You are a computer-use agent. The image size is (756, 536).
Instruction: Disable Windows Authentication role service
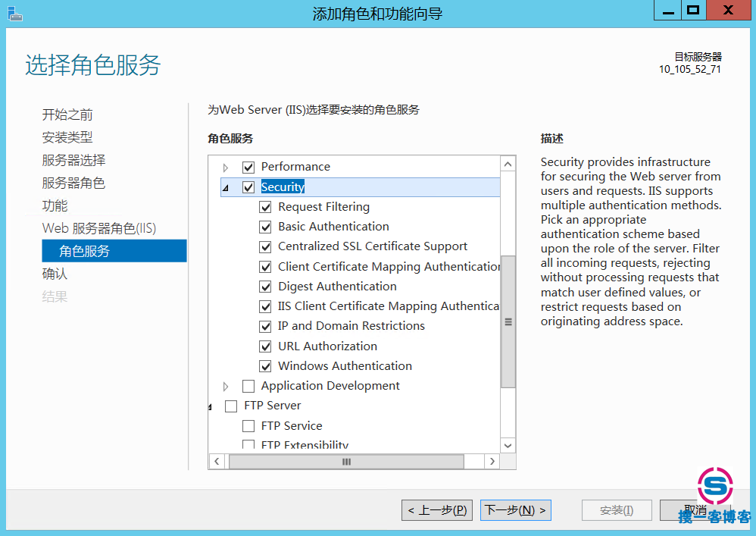coord(265,366)
